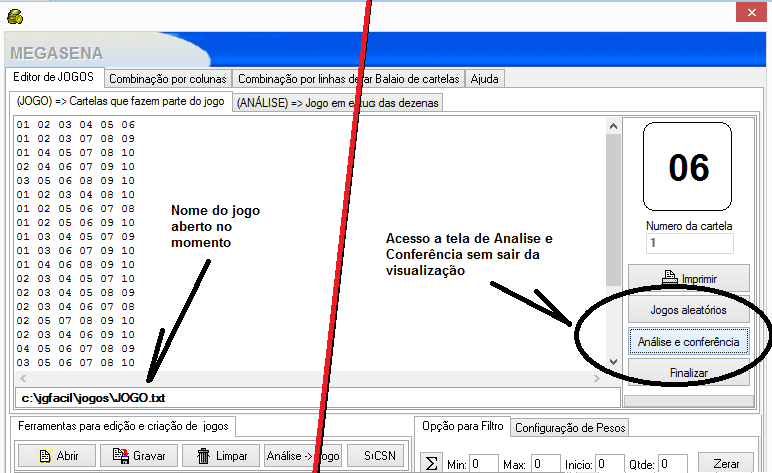Select the Configuração de Pesos tab

570,427
